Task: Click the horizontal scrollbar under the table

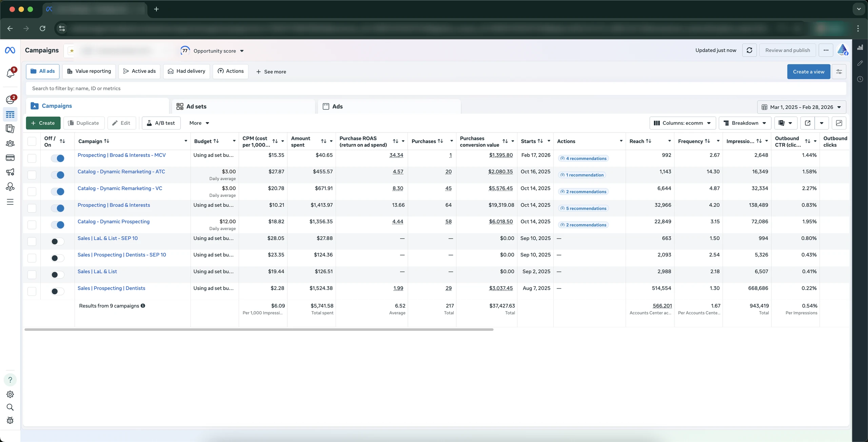Action: tap(259, 329)
